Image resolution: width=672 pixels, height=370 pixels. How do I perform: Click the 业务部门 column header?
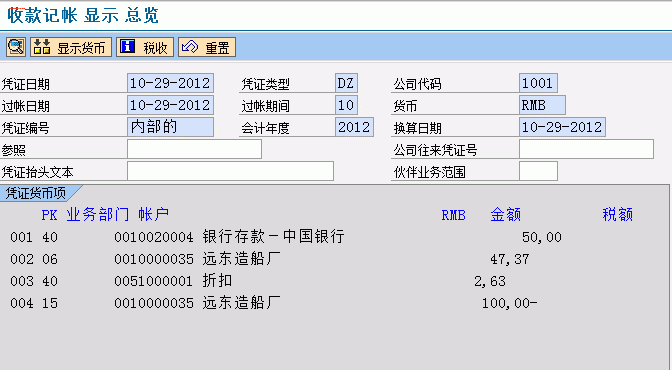tap(98, 214)
